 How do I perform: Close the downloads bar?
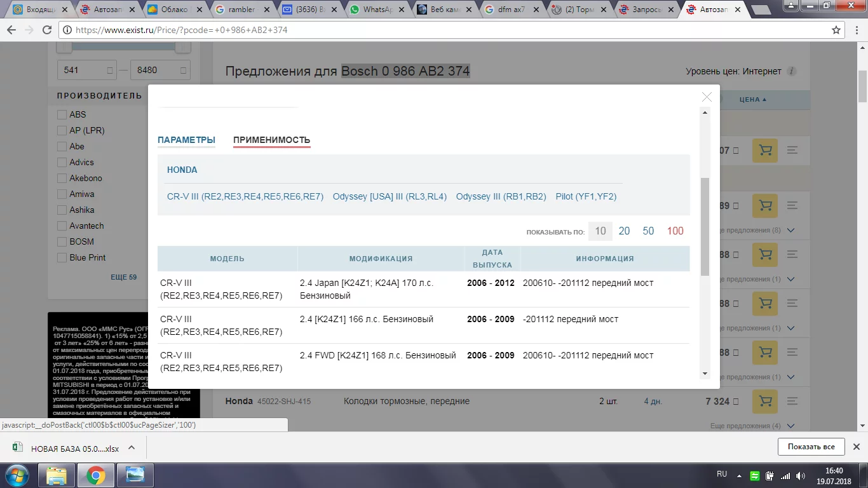coord(856,447)
